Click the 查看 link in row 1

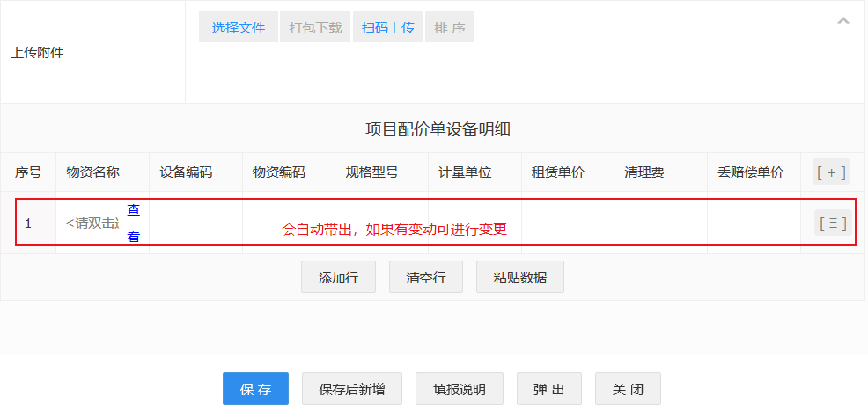click(134, 223)
